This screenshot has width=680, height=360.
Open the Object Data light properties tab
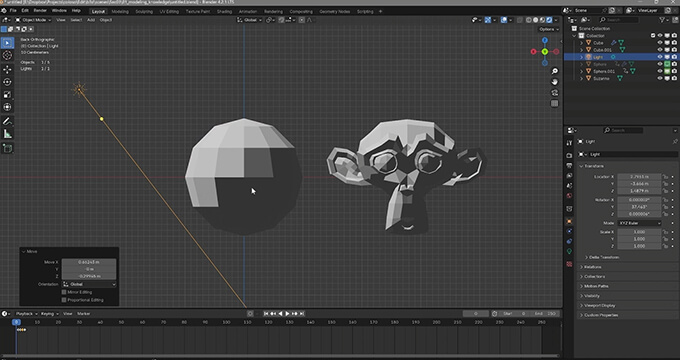click(569, 252)
